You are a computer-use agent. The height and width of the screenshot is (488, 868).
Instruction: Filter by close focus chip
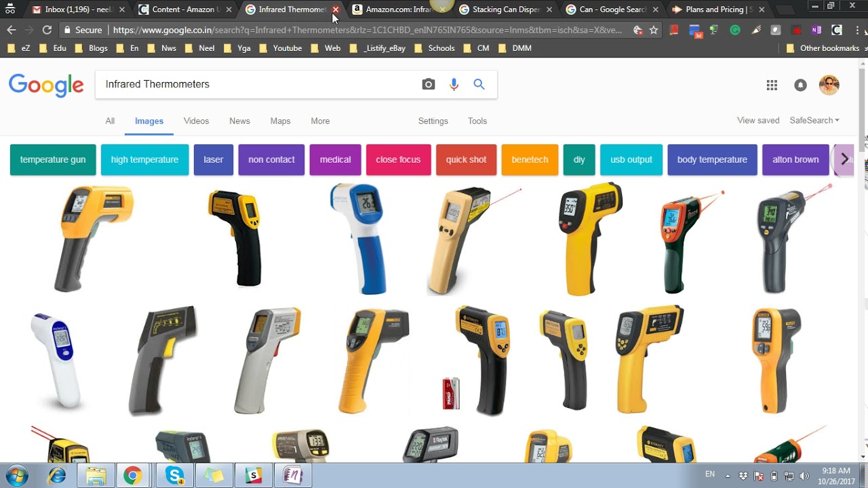pos(398,160)
